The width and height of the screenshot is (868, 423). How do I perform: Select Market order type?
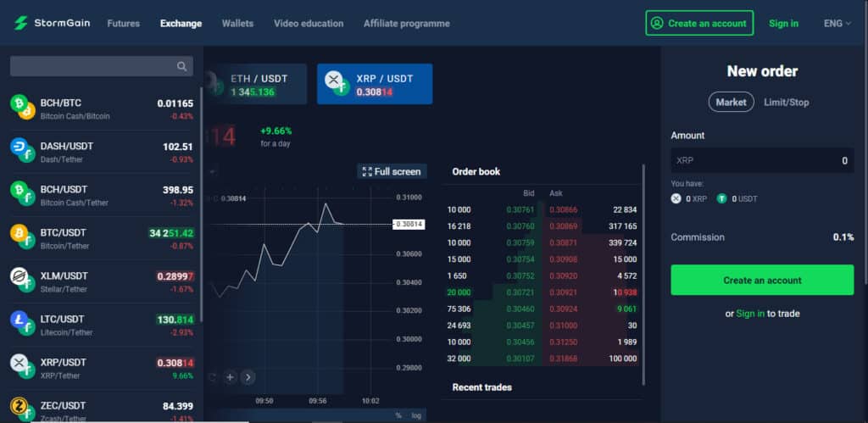pos(731,102)
